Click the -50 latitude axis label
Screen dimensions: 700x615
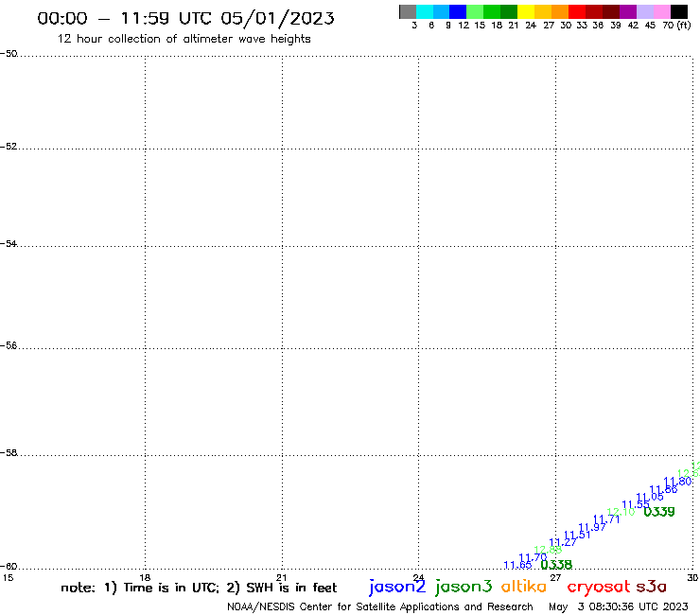click(9, 54)
